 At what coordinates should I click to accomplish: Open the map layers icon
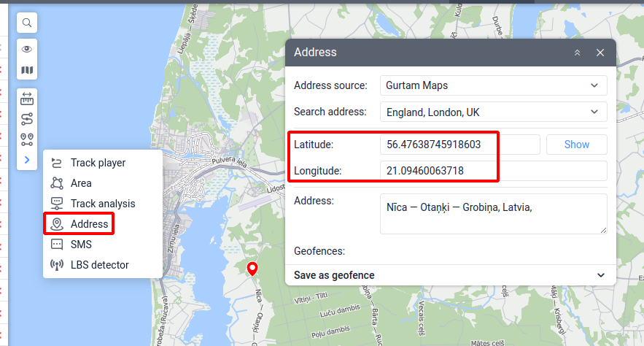(x=27, y=71)
